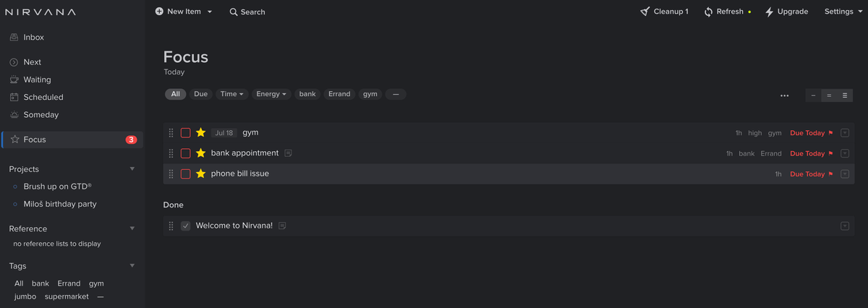Click the Upgrade lightning bolt icon

pos(769,12)
